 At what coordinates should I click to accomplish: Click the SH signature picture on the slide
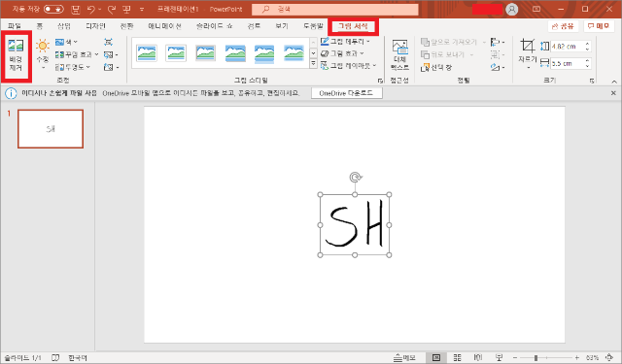pos(355,224)
